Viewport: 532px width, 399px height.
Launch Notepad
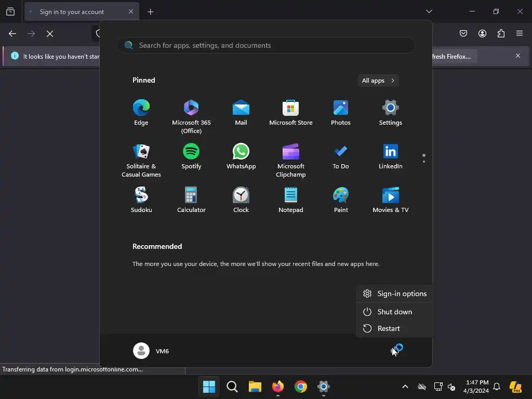(291, 200)
